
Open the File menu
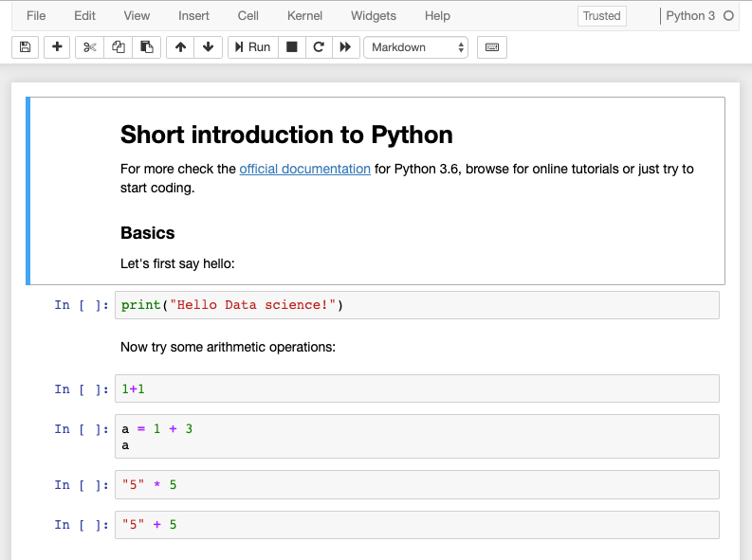pyautogui.click(x=36, y=16)
